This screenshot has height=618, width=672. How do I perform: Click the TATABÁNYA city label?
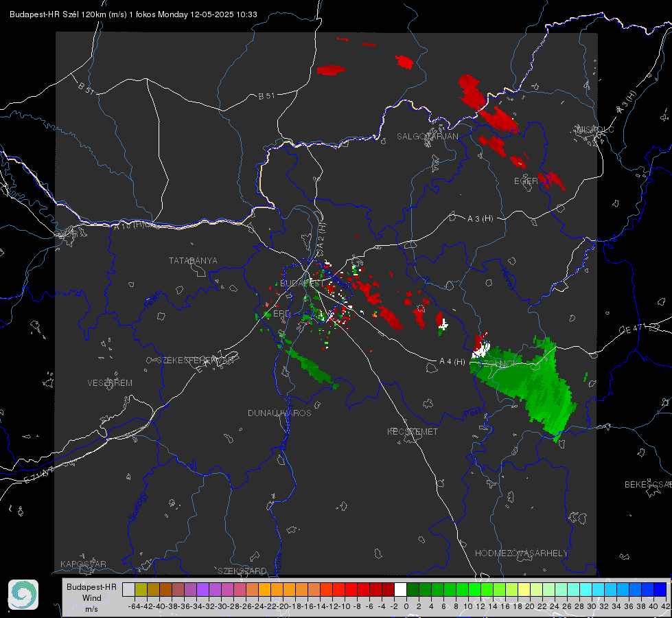click(x=193, y=261)
